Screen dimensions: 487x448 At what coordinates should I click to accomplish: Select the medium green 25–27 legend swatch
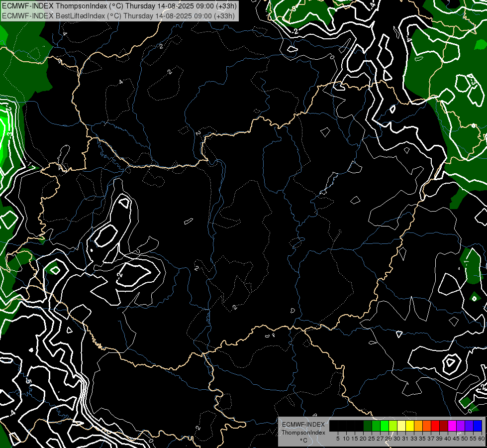point(376,426)
